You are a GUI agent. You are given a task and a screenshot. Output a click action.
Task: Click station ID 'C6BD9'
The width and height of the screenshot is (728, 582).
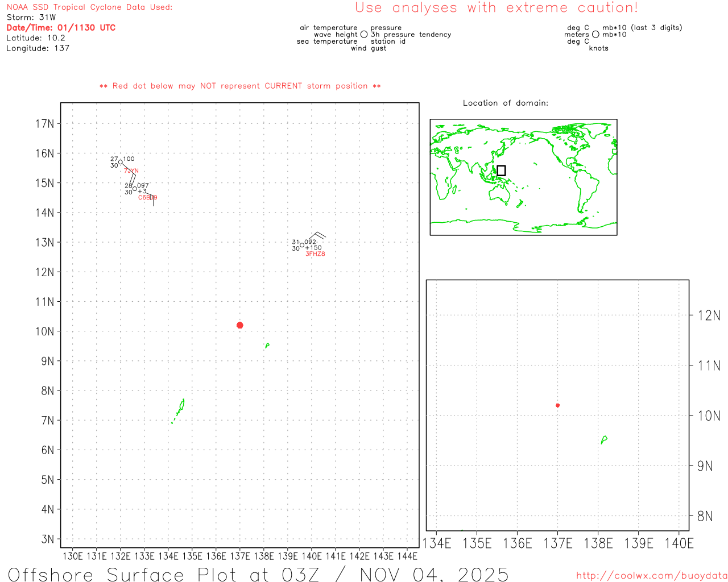[x=147, y=197]
